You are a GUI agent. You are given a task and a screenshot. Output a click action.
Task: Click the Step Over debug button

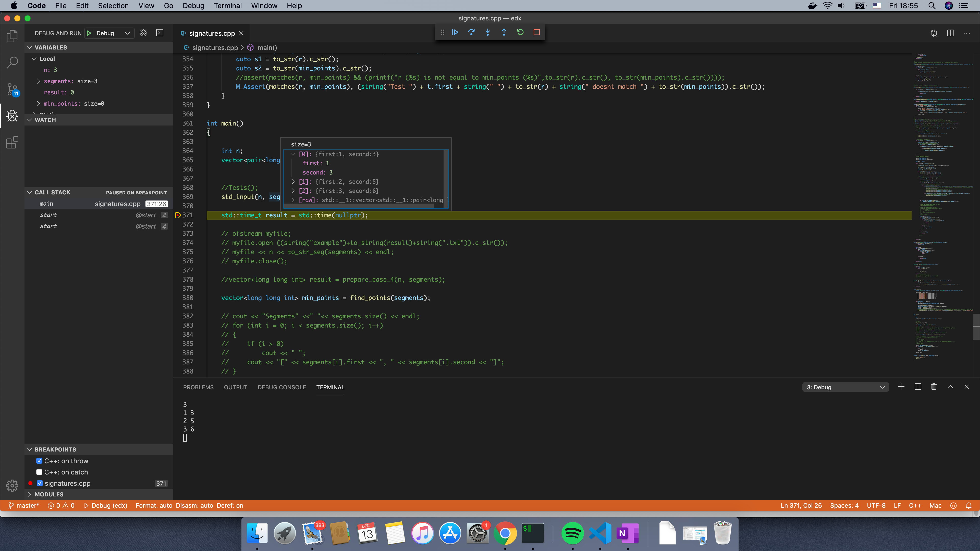coord(471,32)
